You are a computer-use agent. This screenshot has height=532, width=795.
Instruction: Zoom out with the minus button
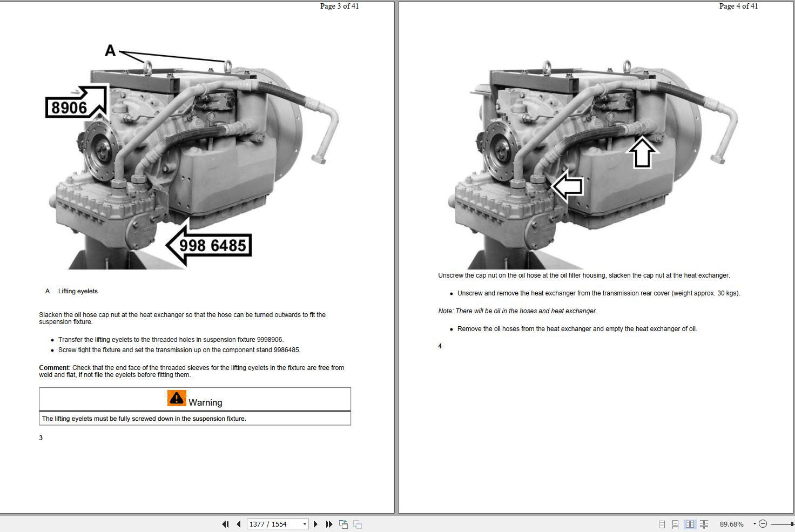click(x=763, y=524)
